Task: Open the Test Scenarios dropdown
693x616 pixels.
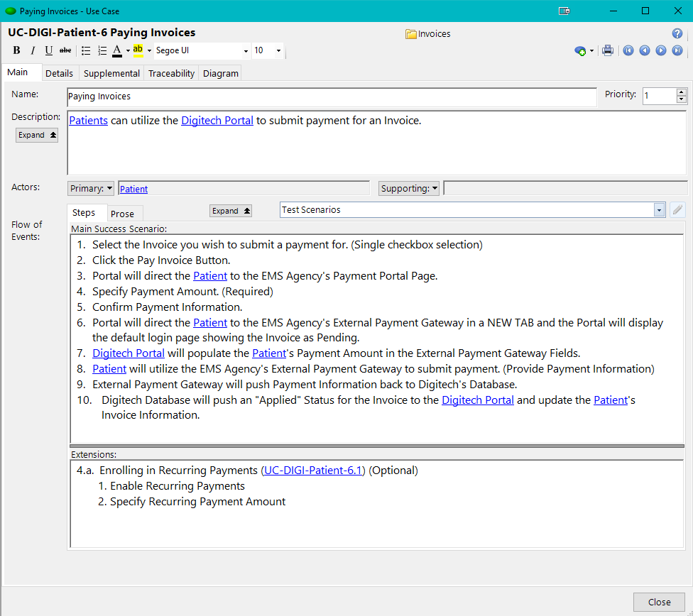Action: [659, 210]
